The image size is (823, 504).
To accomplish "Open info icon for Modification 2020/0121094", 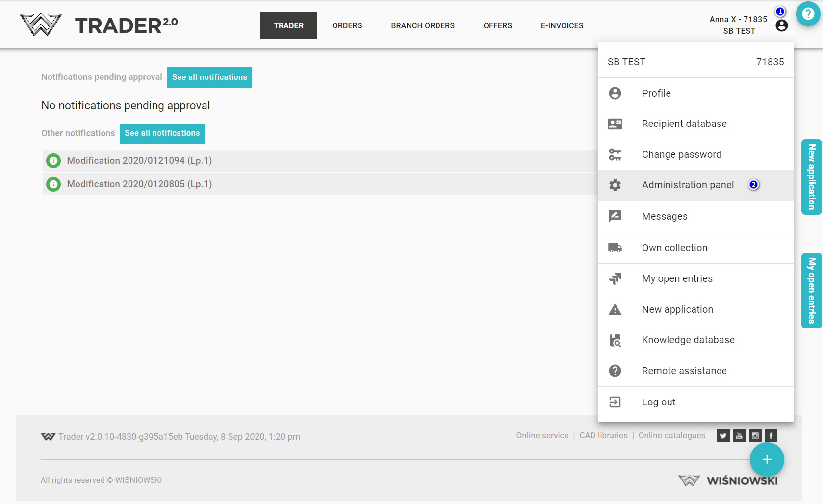I will tap(53, 161).
